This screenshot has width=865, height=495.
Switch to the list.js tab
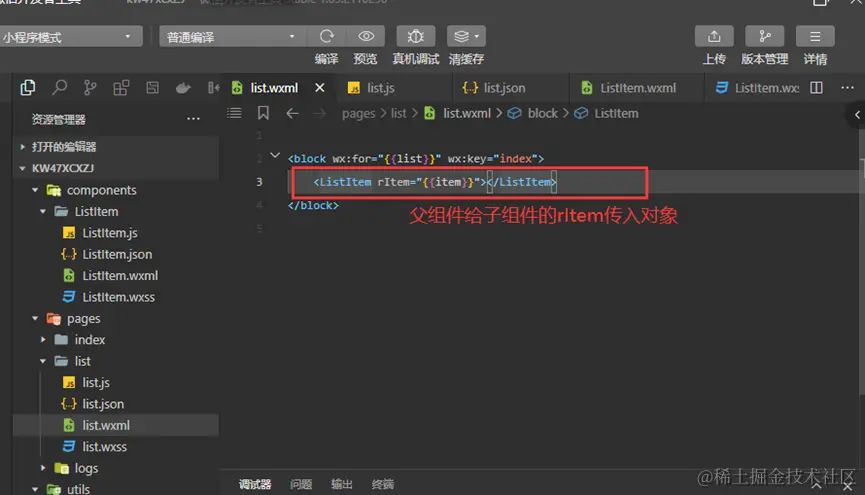pos(381,88)
